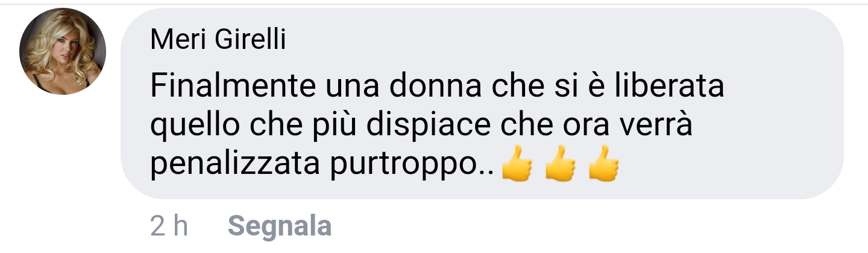Report the comment via Segnala
This screenshot has width=868, height=253.
point(280,226)
